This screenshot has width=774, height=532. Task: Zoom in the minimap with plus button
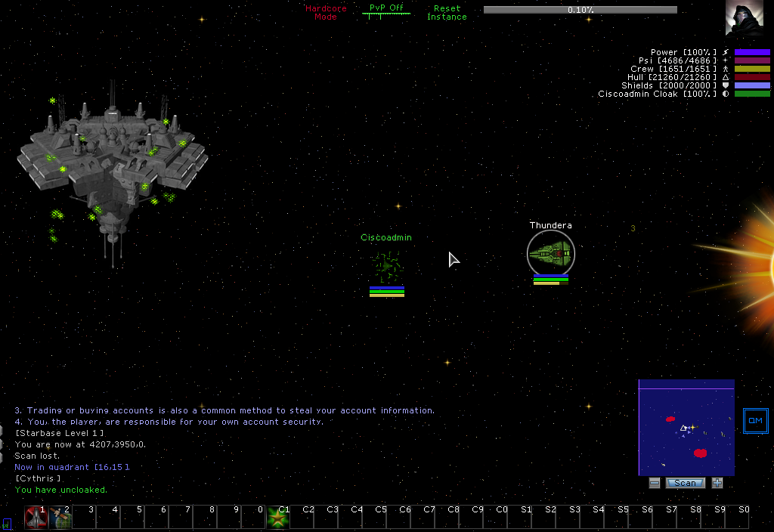pos(717,483)
